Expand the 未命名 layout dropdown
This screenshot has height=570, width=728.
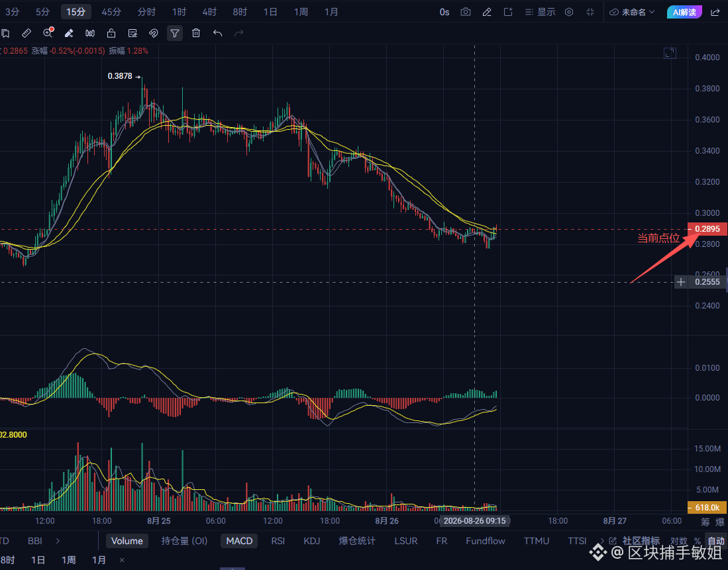(x=632, y=12)
